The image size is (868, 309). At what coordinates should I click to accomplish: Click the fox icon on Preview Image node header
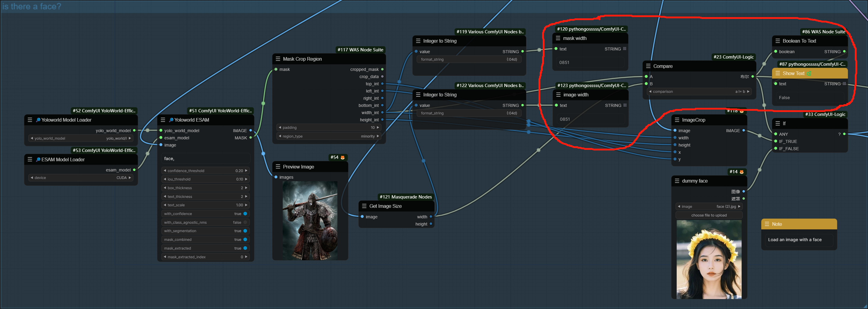(x=342, y=157)
